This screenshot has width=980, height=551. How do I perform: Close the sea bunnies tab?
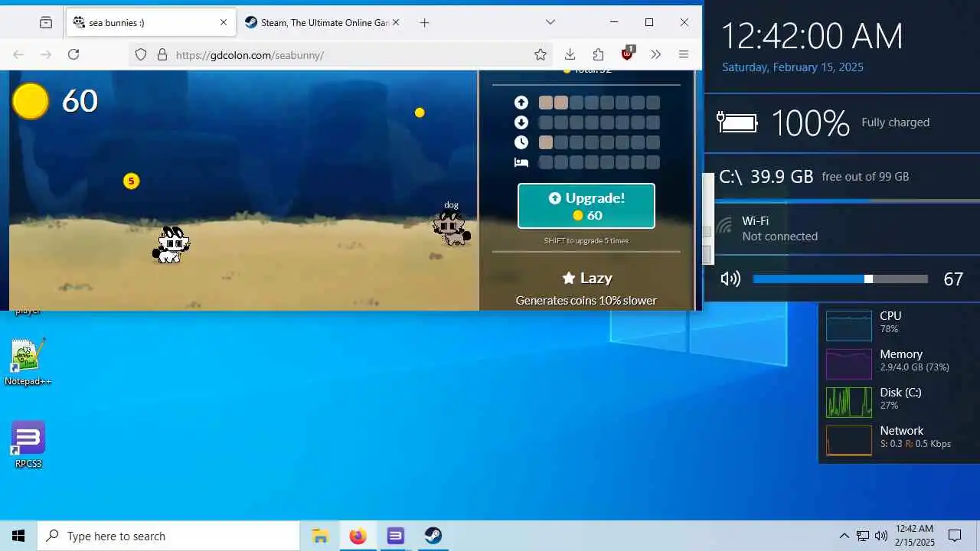click(224, 22)
